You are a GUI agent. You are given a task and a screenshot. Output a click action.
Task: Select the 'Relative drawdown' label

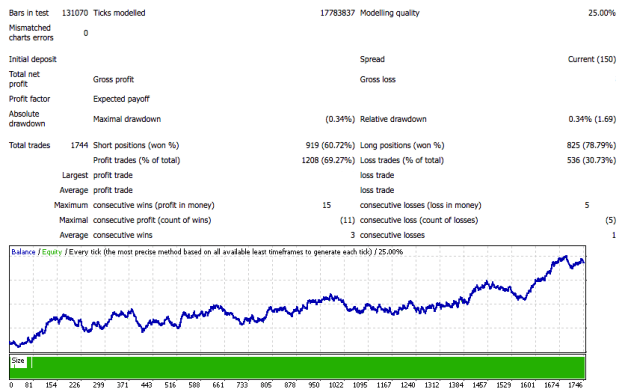(393, 119)
